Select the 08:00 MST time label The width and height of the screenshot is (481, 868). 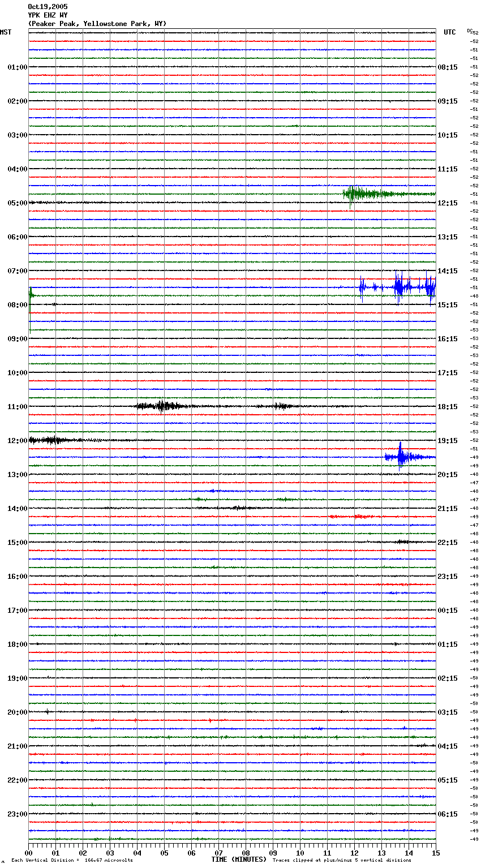coord(18,305)
